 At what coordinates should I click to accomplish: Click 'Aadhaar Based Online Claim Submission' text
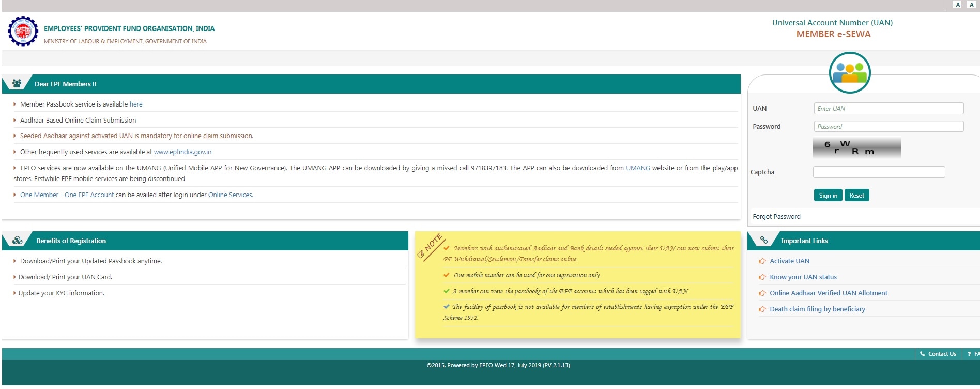(x=78, y=120)
